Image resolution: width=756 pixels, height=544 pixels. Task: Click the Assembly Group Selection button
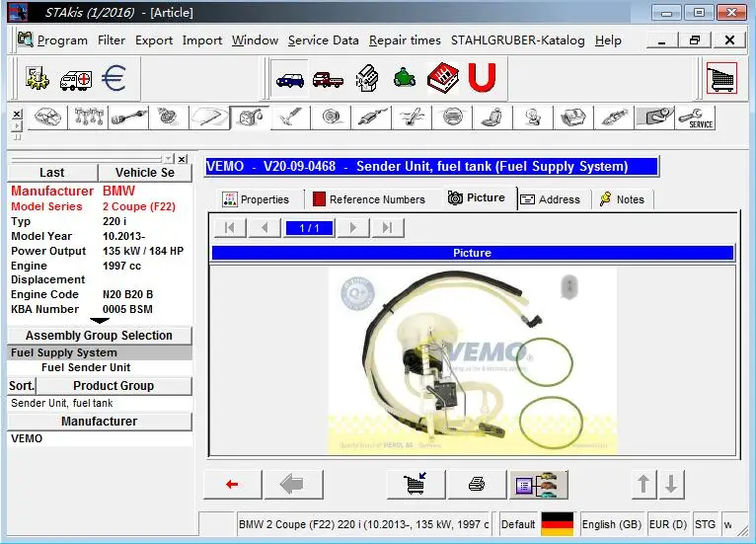tap(100, 335)
